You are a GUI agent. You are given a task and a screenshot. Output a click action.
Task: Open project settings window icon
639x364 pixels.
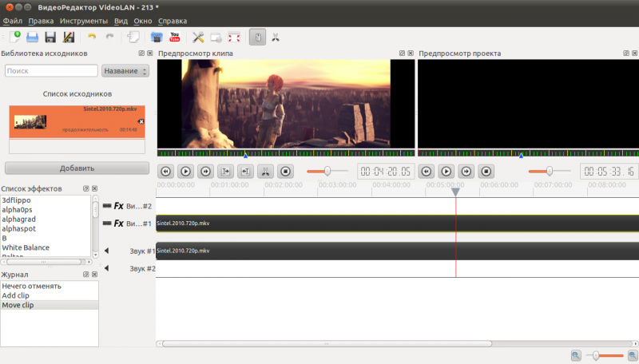click(x=216, y=38)
